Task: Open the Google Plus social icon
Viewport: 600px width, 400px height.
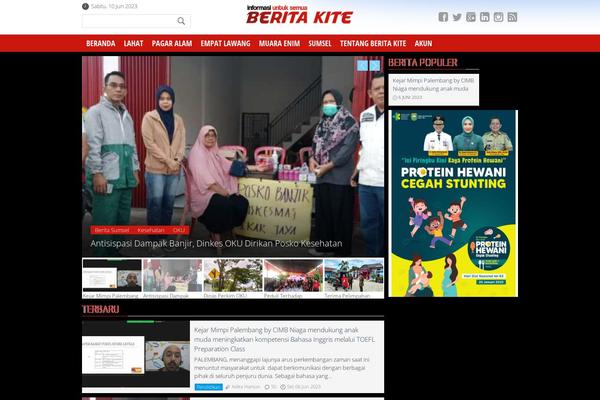Action: pyautogui.click(x=471, y=17)
